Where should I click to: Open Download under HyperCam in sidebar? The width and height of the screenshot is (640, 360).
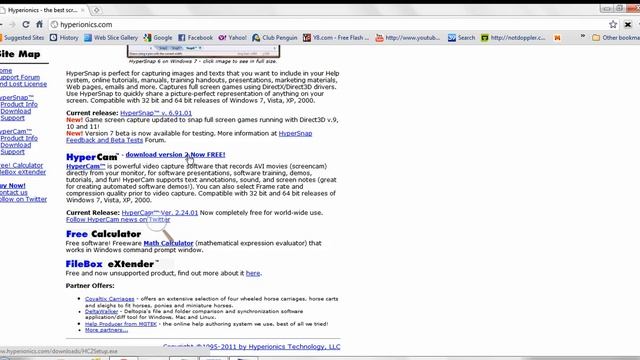click(16, 145)
